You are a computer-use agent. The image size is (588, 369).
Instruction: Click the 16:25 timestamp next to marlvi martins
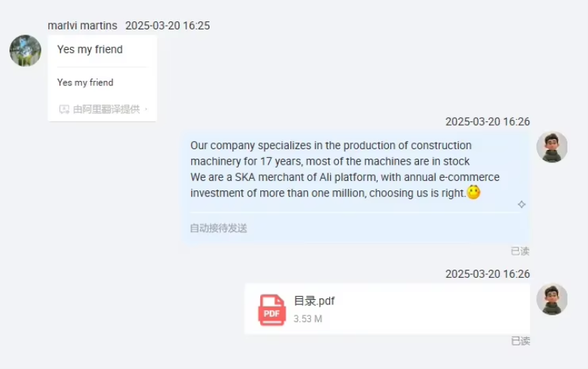click(168, 26)
